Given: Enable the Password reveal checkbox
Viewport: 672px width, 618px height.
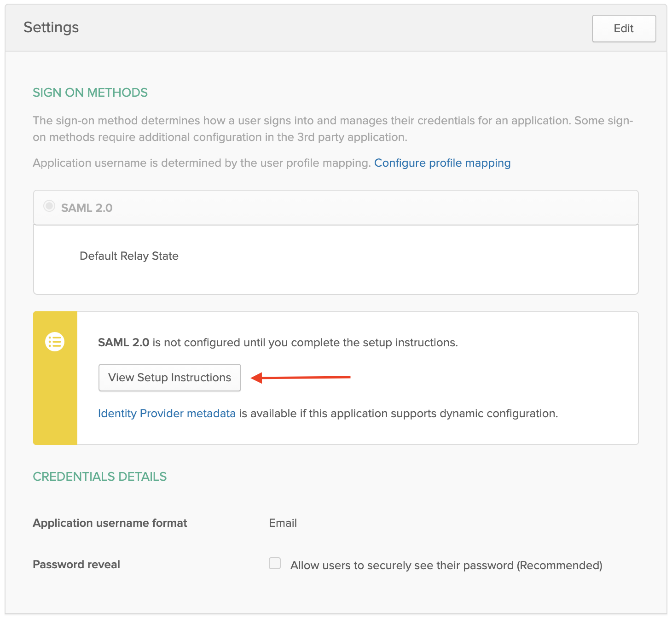Looking at the screenshot, I should pyautogui.click(x=275, y=563).
